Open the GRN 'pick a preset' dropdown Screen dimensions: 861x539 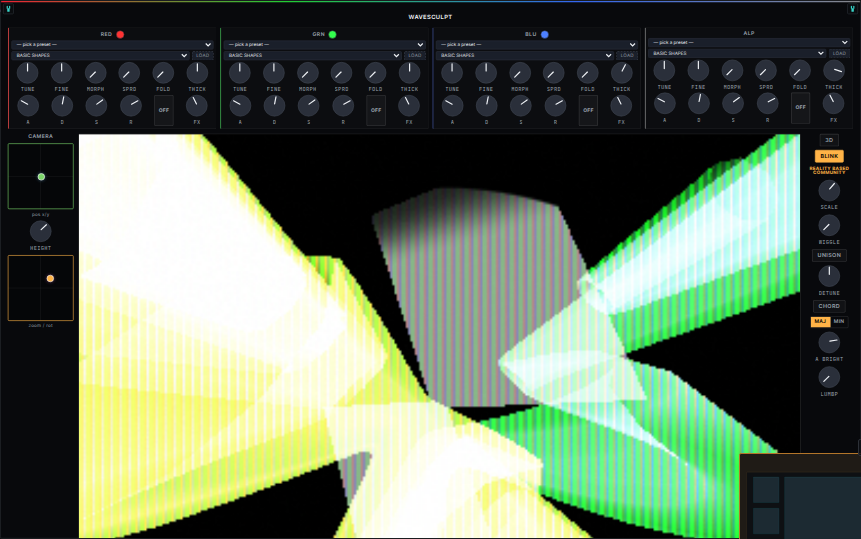[x=325, y=44]
